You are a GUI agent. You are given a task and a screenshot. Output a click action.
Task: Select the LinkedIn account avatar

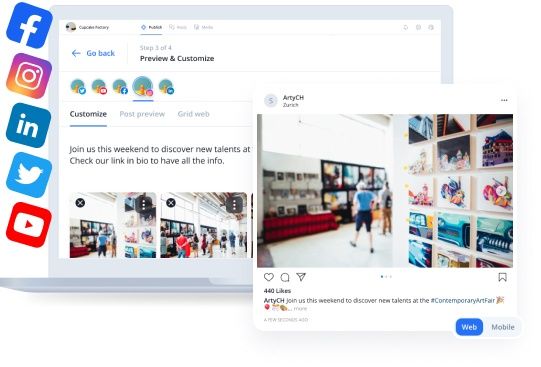coord(166,87)
